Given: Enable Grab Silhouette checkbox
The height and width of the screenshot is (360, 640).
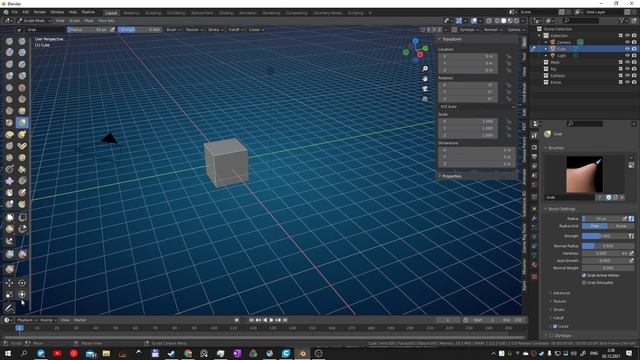Looking at the screenshot, I should 584,282.
